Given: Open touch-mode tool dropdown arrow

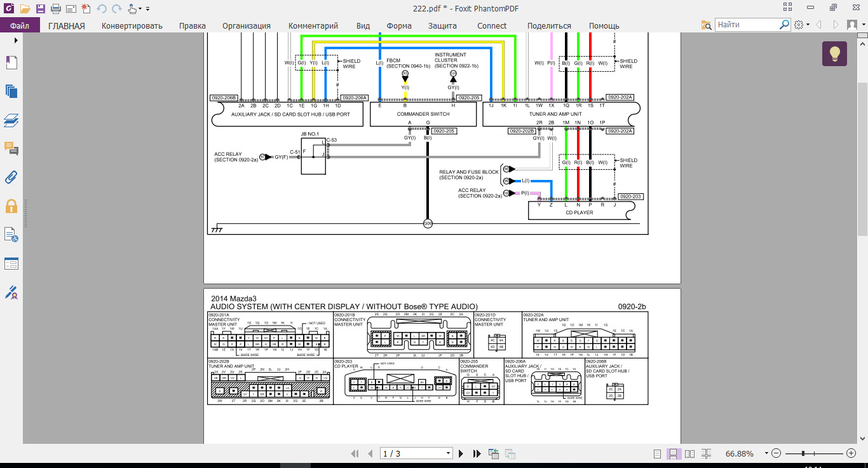Looking at the screenshot, I should 140,10.
